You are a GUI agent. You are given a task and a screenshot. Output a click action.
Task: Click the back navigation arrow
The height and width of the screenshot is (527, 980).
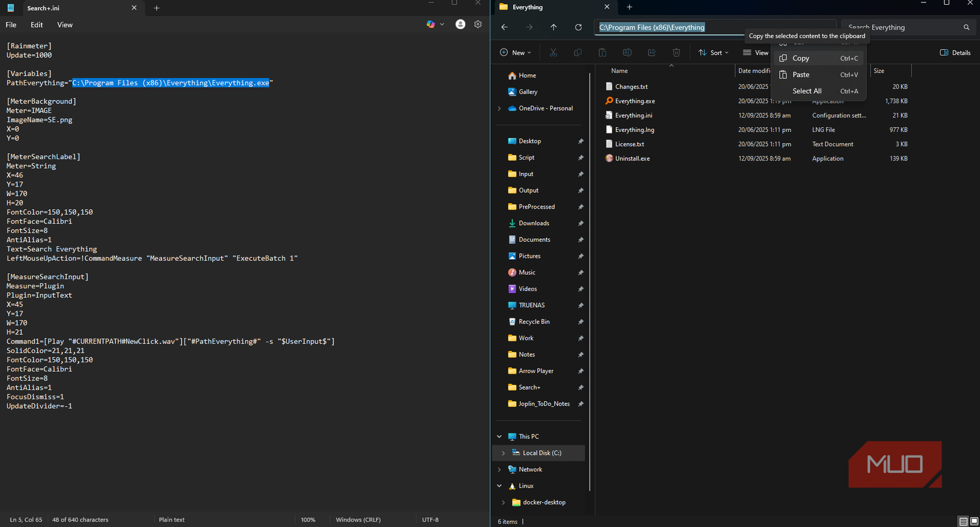(x=504, y=27)
